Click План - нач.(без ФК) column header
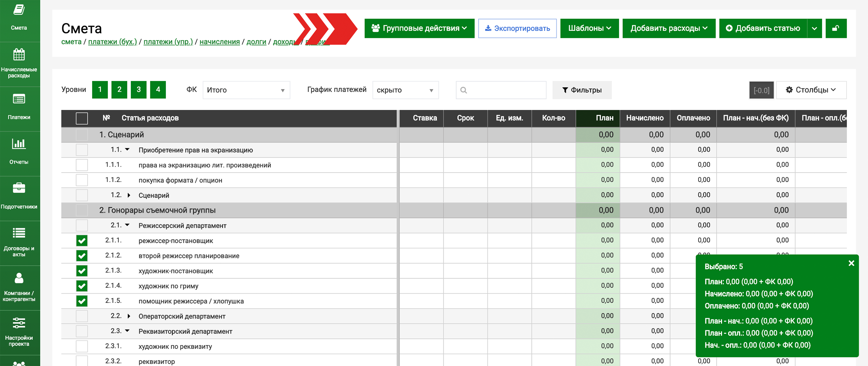 click(x=755, y=118)
